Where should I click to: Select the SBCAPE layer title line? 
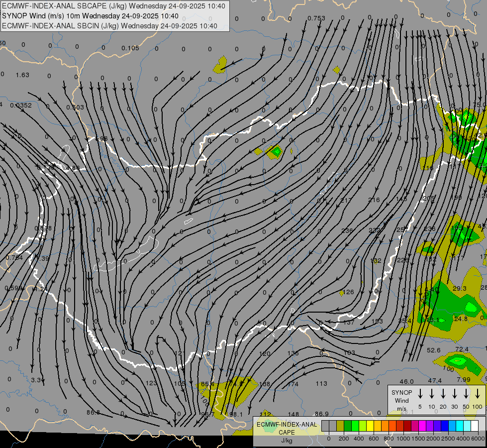coord(113,6)
